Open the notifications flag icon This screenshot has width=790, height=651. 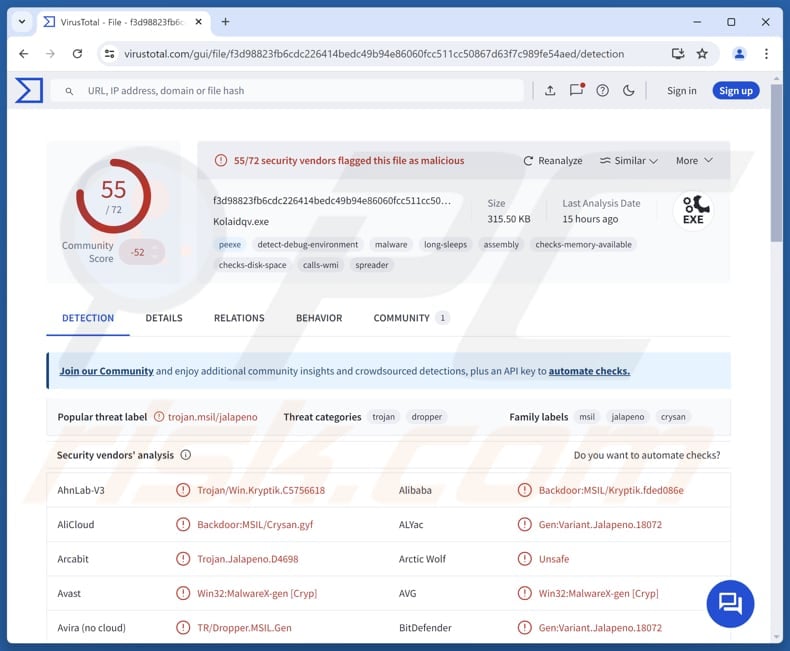[x=576, y=90]
